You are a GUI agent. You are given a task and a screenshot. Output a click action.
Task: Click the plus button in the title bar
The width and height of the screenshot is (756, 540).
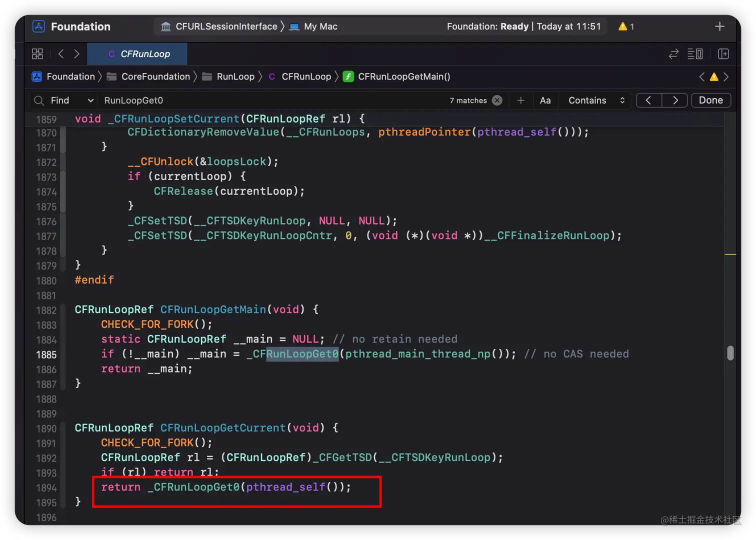pyautogui.click(x=719, y=26)
